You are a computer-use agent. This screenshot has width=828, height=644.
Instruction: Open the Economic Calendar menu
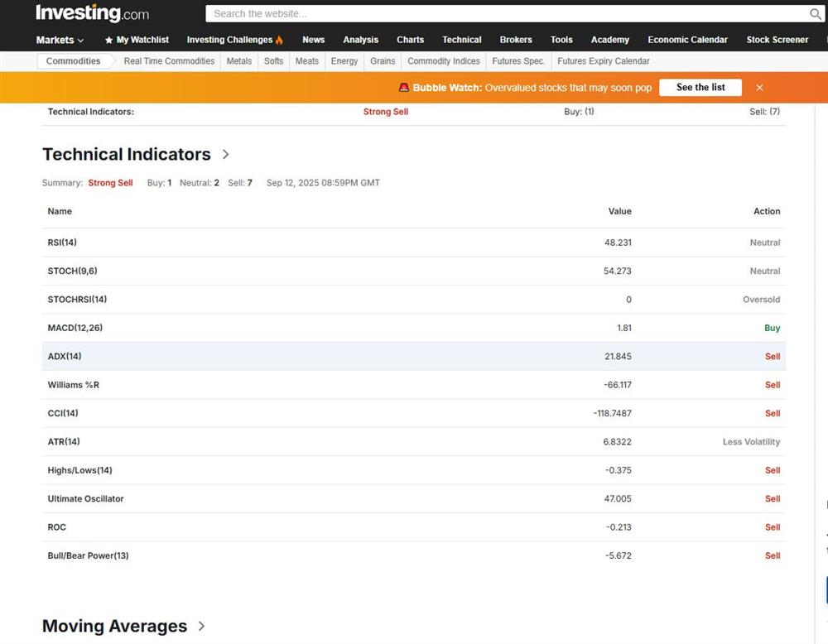687,40
